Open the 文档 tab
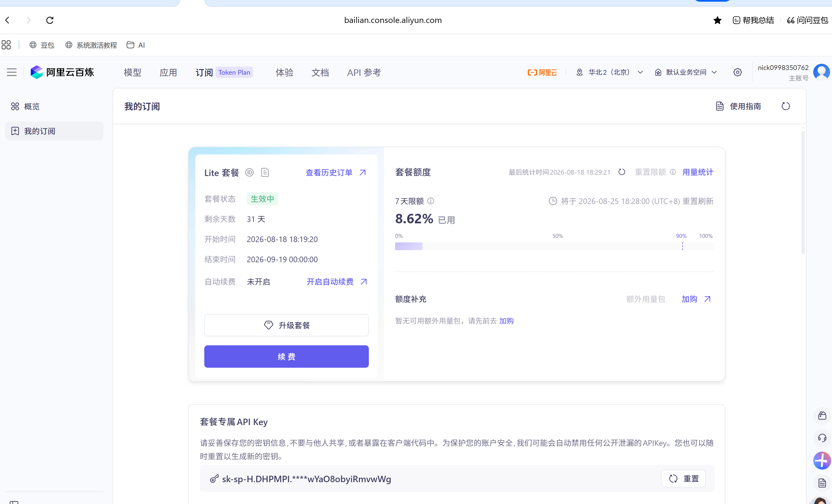 click(320, 72)
